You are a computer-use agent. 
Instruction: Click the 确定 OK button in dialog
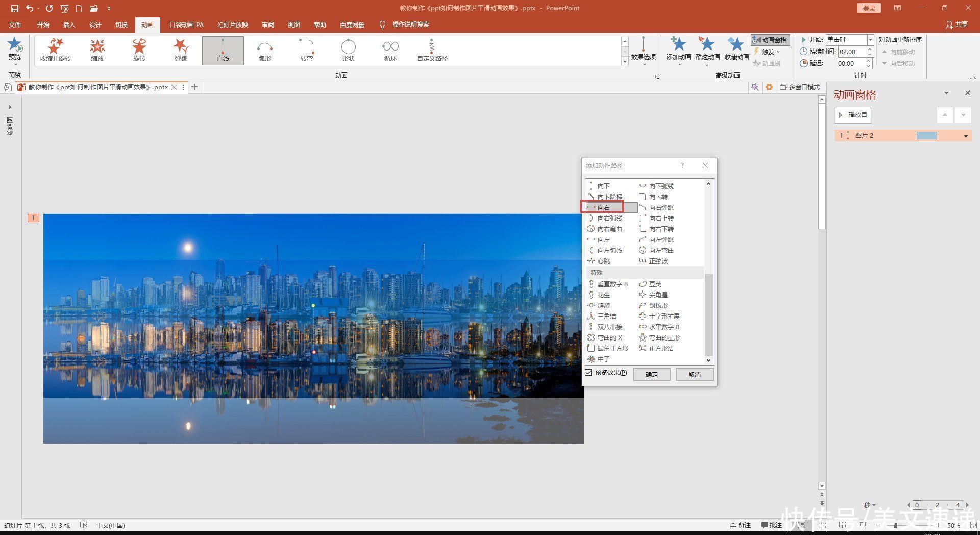point(652,374)
